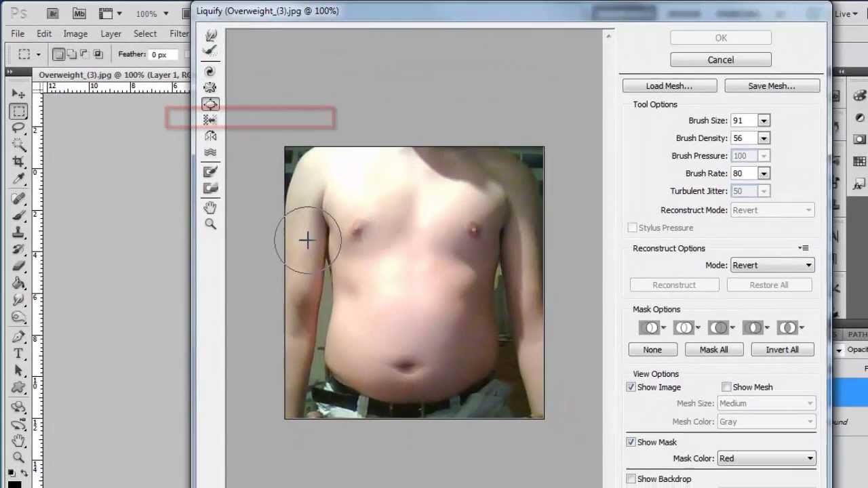Open the Brush Size dropdown arrow

click(x=764, y=121)
